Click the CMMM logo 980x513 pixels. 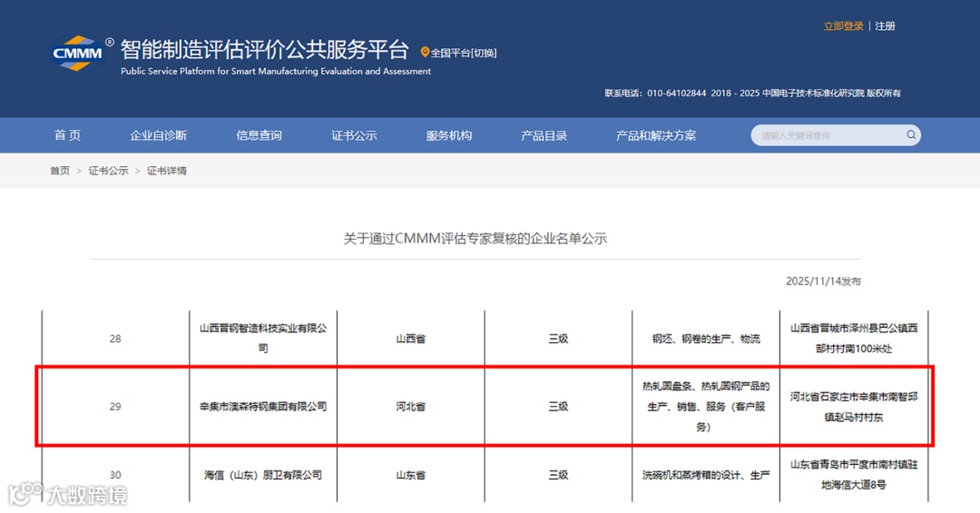(x=77, y=54)
